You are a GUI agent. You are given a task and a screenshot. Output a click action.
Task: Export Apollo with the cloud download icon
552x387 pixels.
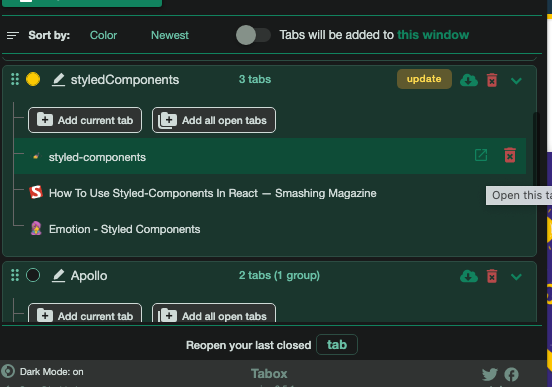(469, 276)
